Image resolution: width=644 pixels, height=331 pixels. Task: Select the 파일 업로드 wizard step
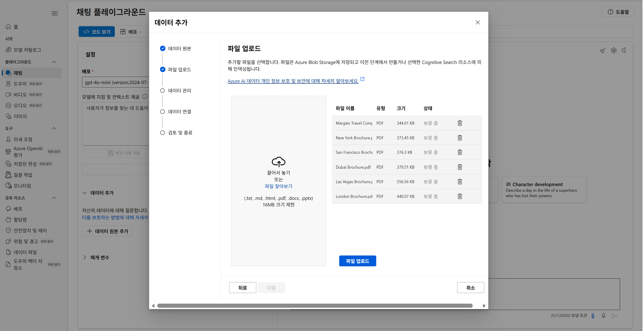tap(176, 70)
